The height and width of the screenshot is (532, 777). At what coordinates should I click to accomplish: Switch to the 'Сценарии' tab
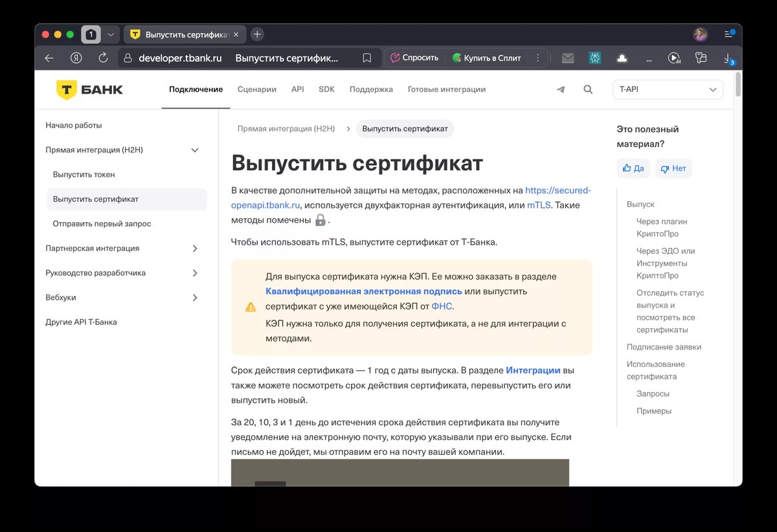click(256, 89)
